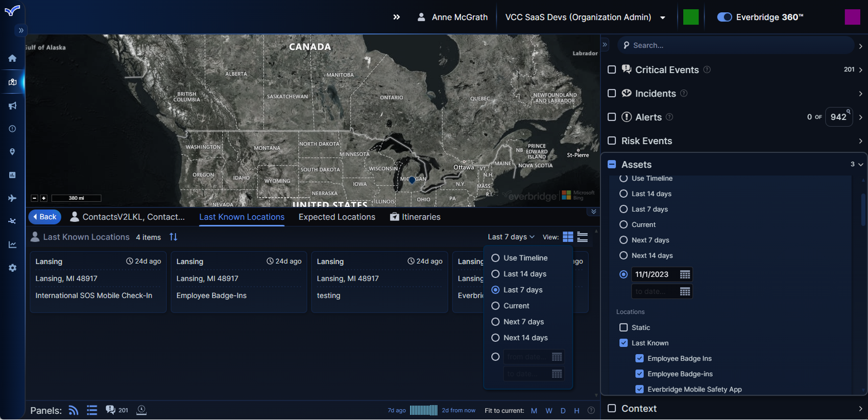Toggle the Everbridge 360 switch
Image resolution: width=868 pixels, height=420 pixels.
click(x=724, y=17)
